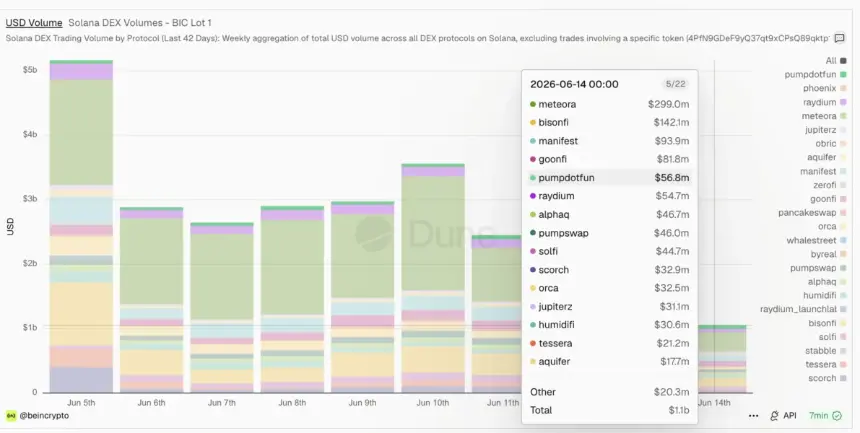The width and height of the screenshot is (860, 433).
Task: Toggle the All legend entry
Action: (835, 60)
